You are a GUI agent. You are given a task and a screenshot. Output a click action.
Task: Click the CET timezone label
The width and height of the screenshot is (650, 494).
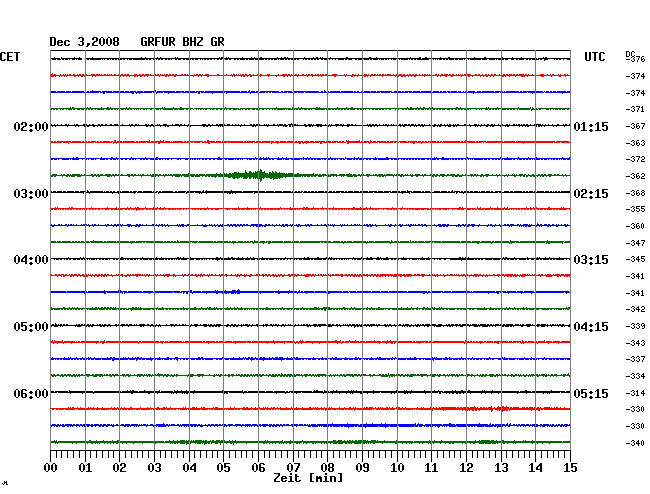point(10,57)
